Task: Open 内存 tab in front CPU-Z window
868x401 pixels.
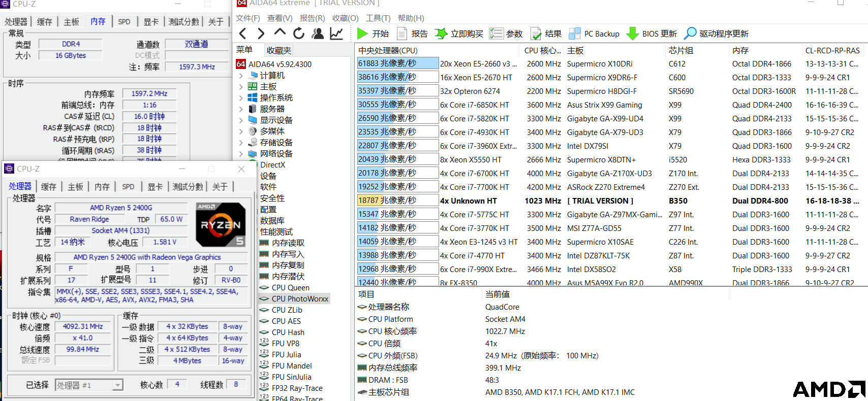Action: [102, 187]
